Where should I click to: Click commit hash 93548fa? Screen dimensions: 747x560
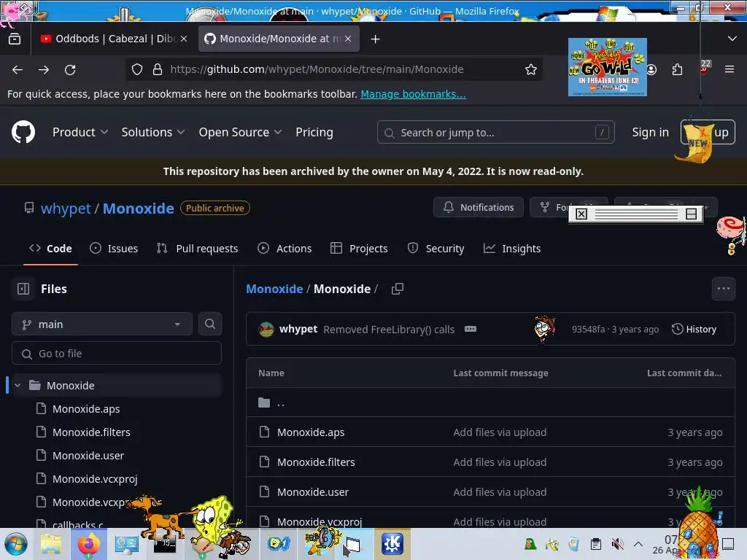pyautogui.click(x=588, y=329)
